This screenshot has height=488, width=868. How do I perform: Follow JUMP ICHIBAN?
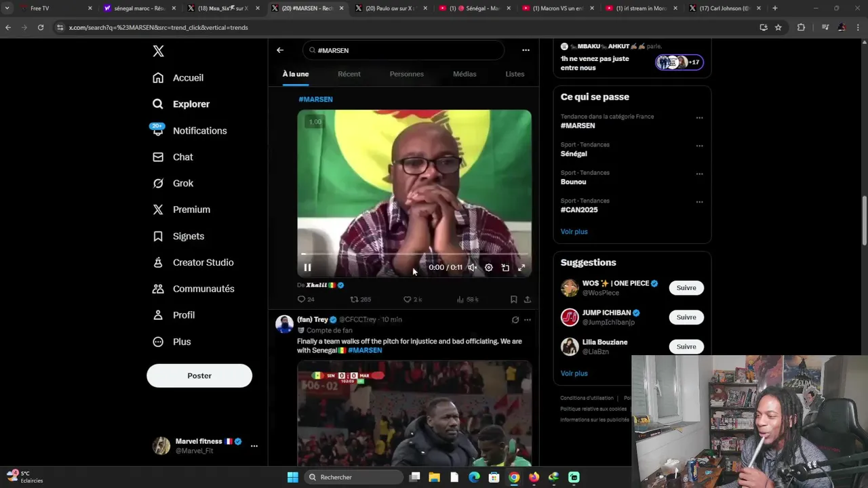(686, 317)
